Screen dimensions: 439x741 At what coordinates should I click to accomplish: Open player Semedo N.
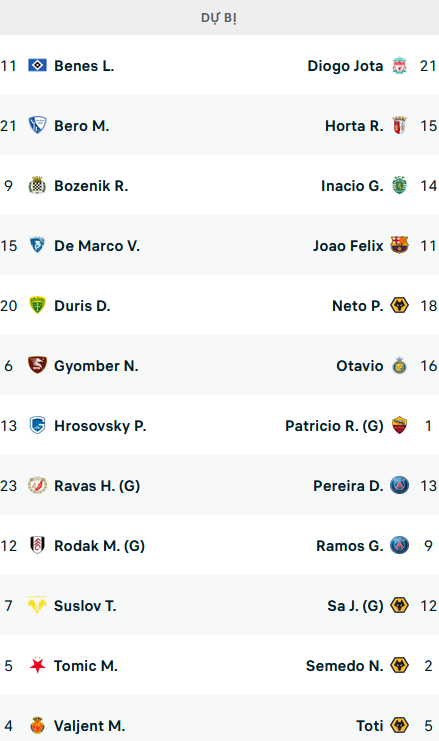[344, 666]
